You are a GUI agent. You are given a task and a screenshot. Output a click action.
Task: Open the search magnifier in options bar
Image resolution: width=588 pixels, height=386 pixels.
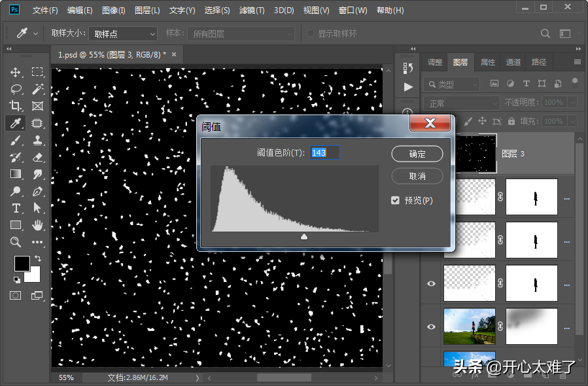545,34
